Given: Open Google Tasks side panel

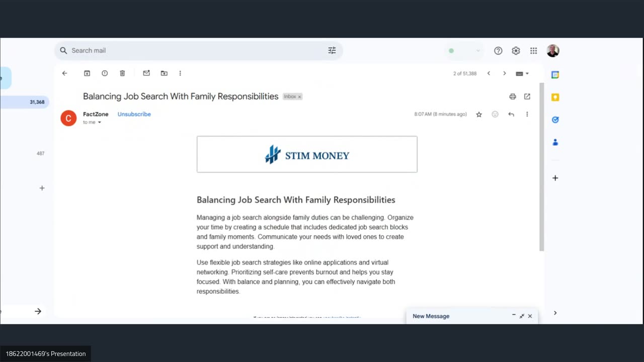Looking at the screenshot, I should pyautogui.click(x=555, y=120).
